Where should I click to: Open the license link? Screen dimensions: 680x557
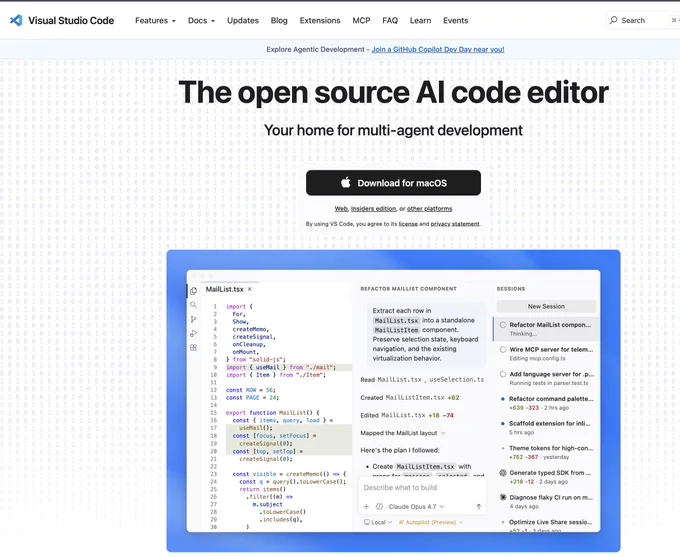pos(408,224)
